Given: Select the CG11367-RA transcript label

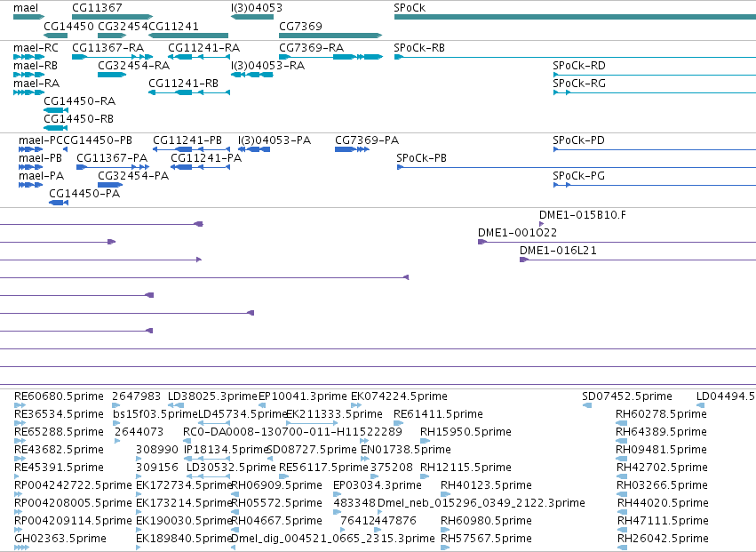Looking at the screenshot, I should coord(108,48).
